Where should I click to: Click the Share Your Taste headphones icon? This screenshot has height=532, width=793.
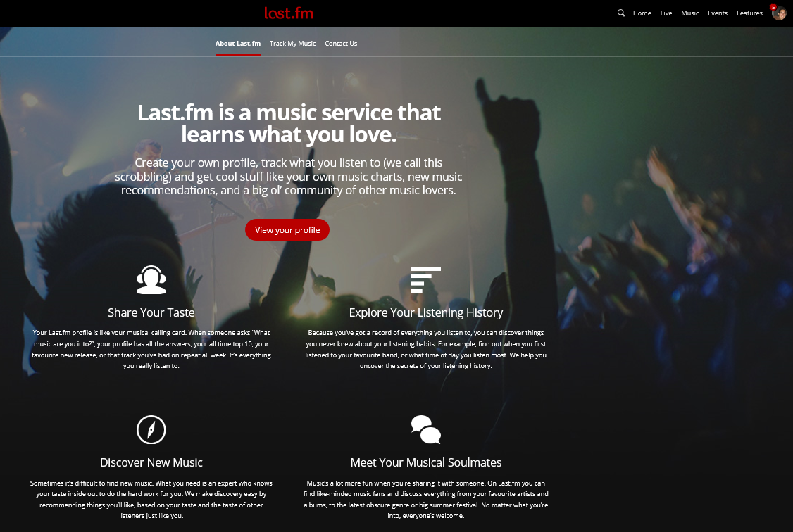151,279
